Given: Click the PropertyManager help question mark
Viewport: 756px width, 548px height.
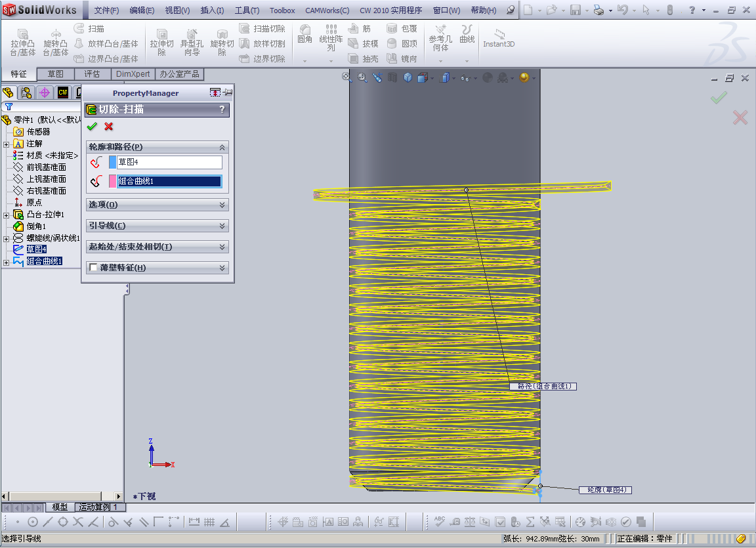Looking at the screenshot, I should point(222,110).
